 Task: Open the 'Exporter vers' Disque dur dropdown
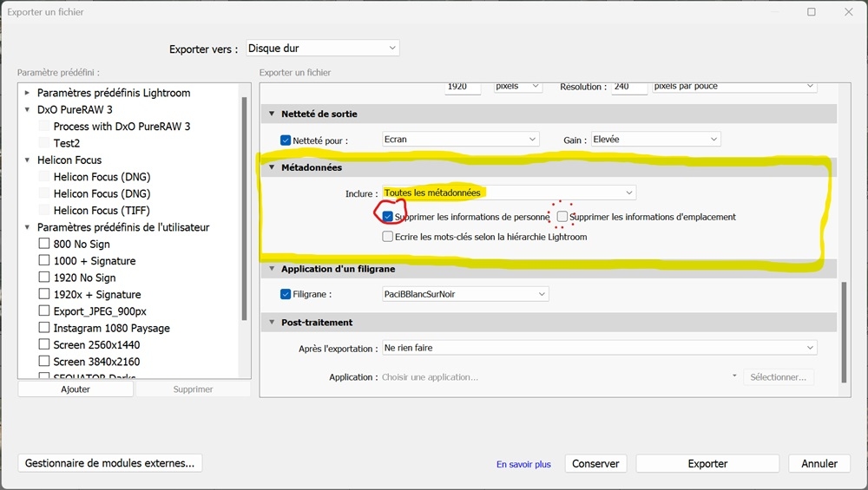(x=322, y=48)
